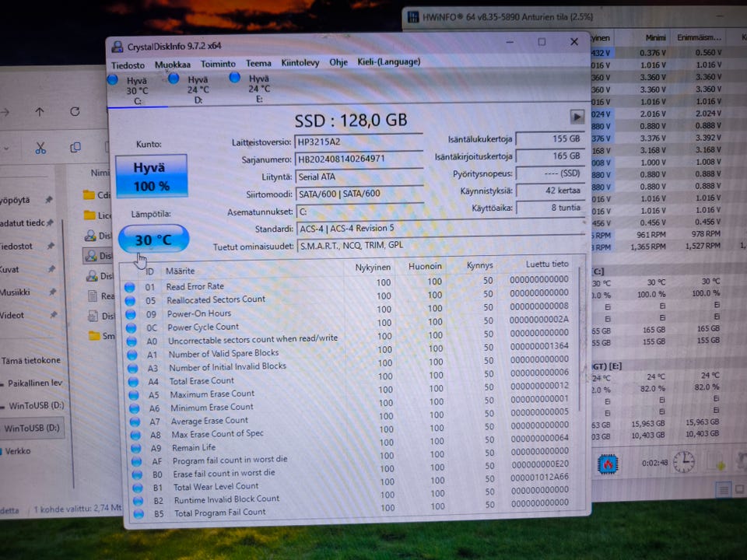Open the Kiintolevy menu
The width and height of the screenshot is (747, 560).
point(300,63)
